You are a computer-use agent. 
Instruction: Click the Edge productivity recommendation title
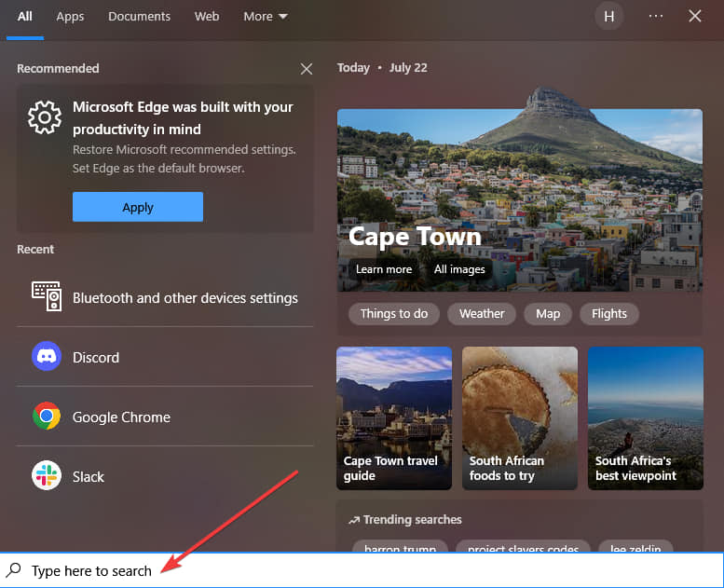pos(183,118)
